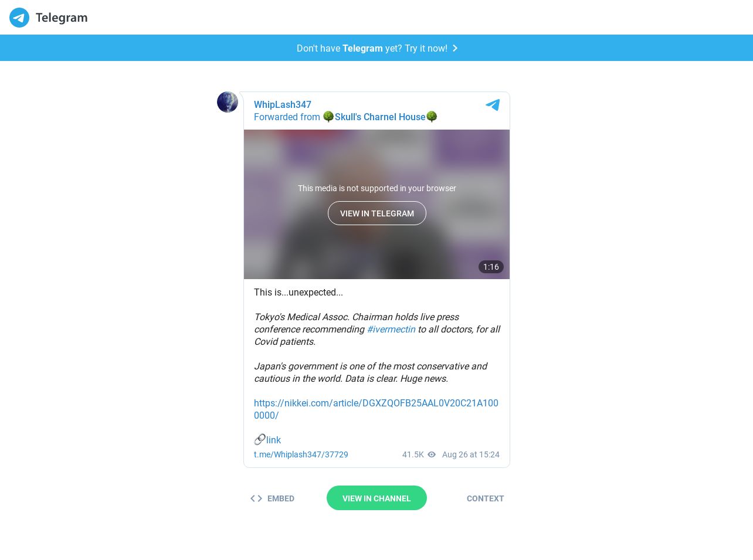Image resolution: width=753 pixels, height=560 pixels.
Task: Open the #ivermectin hashtag
Action: [391, 329]
